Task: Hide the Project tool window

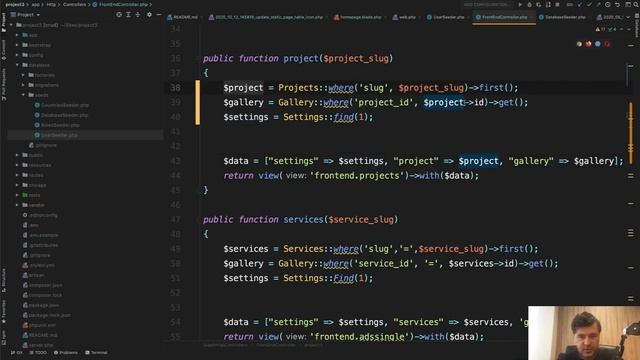Action: (159, 15)
